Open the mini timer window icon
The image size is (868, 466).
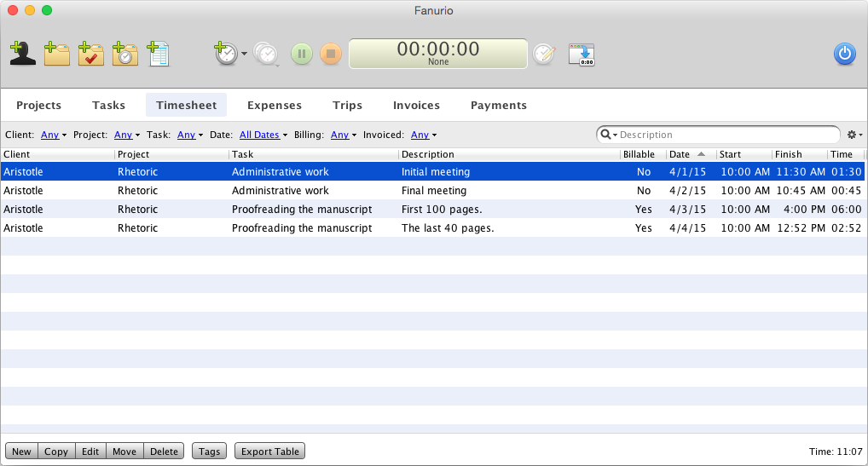click(582, 55)
